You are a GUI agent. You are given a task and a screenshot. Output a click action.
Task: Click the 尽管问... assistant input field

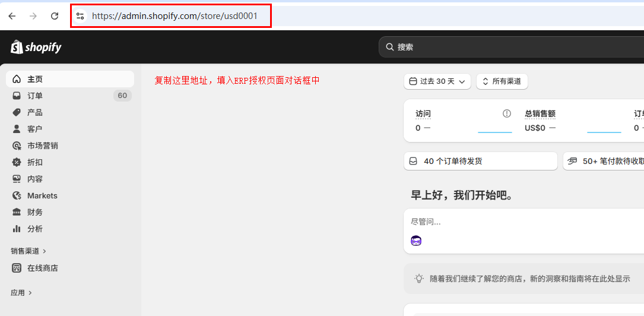click(524, 222)
